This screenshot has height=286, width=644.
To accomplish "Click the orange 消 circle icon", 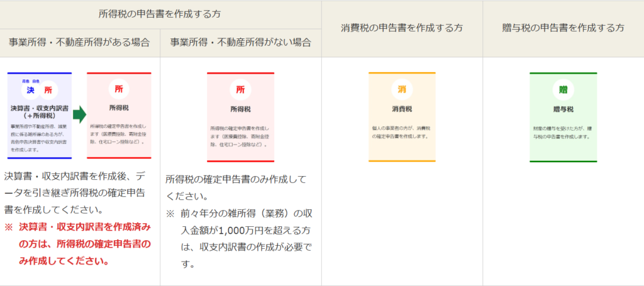I will pyautogui.click(x=401, y=89).
